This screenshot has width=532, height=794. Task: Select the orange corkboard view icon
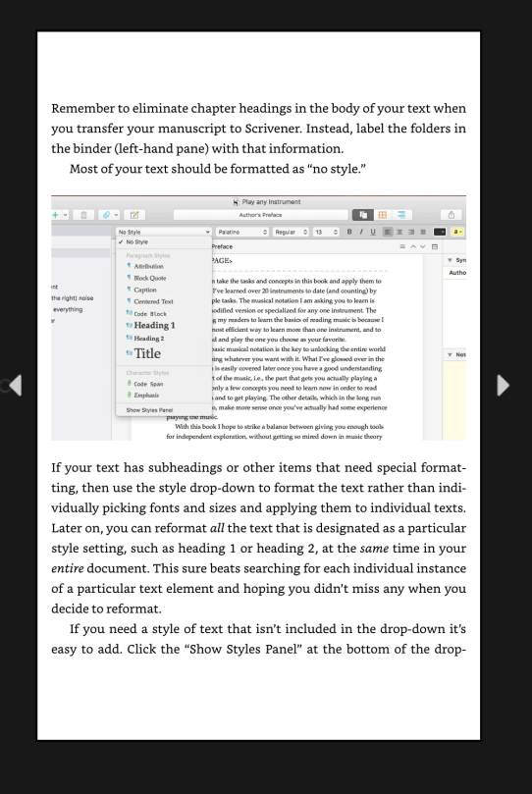383,215
